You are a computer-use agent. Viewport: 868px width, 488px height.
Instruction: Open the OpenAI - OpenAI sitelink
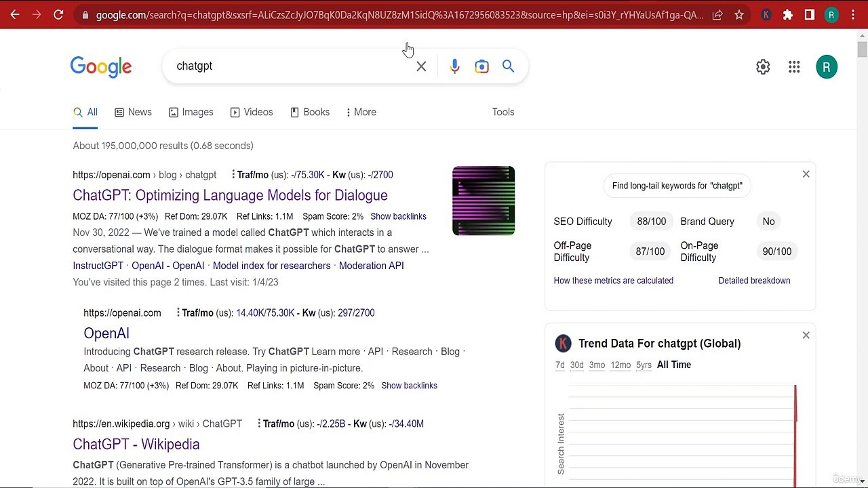tap(167, 266)
